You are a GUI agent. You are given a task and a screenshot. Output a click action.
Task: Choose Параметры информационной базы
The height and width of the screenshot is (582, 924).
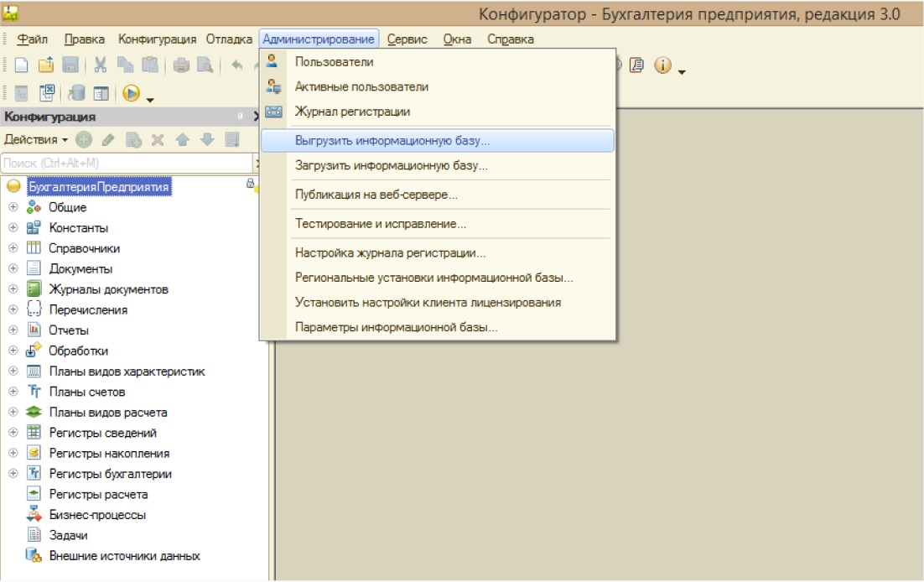point(437,327)
